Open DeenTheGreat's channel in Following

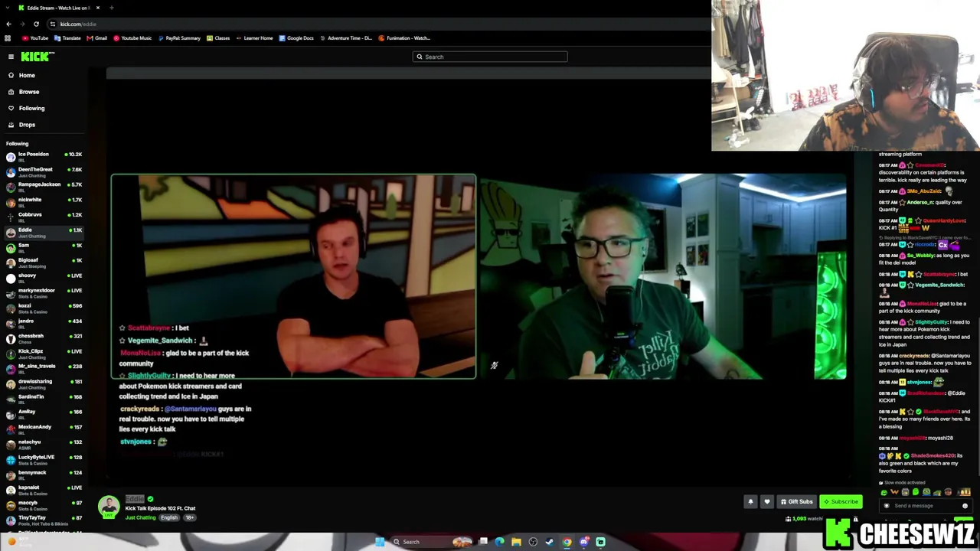tap(46, 172)
